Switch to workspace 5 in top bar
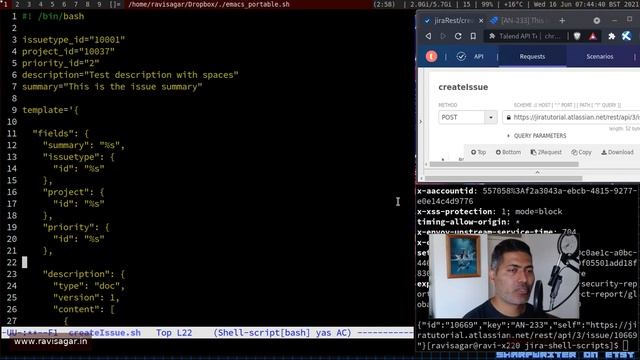 (x=52, y=4)
